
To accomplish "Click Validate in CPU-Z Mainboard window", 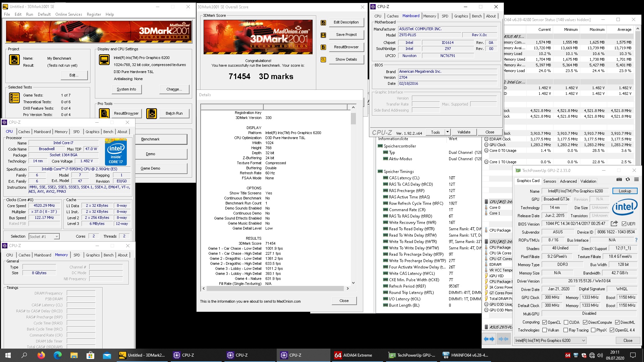I will (x=464, y=132).
